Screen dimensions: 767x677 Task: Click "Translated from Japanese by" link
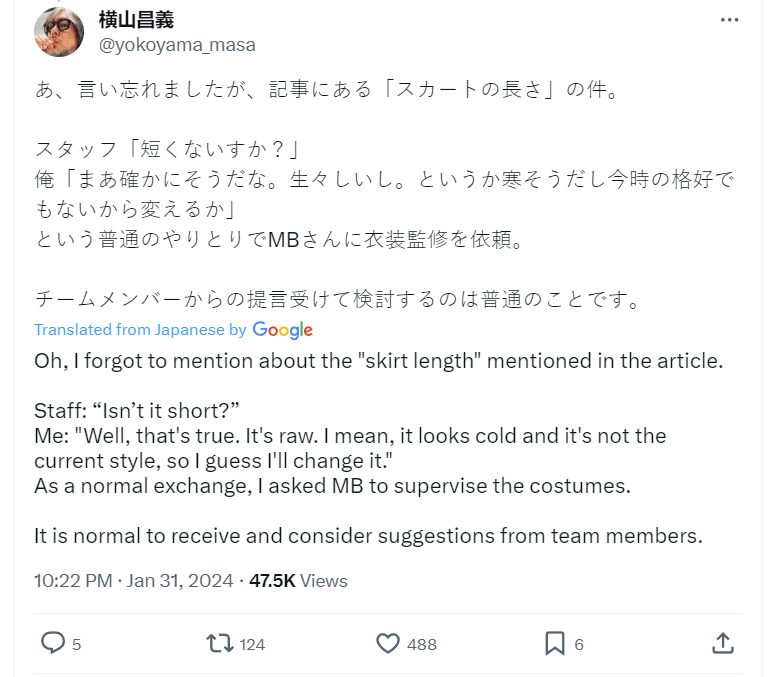point(140,330)
